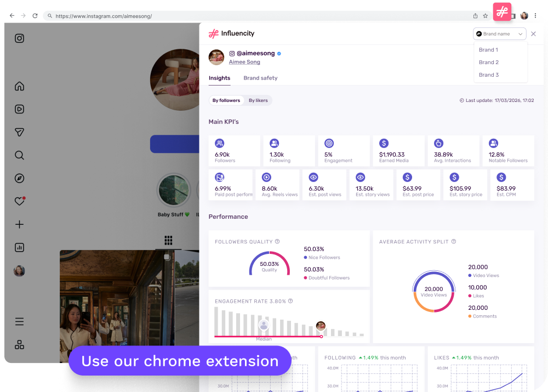Viewport: 548px width, 392px height.
Task: Click the posts grid icon on profile
Action: point(168,240)
